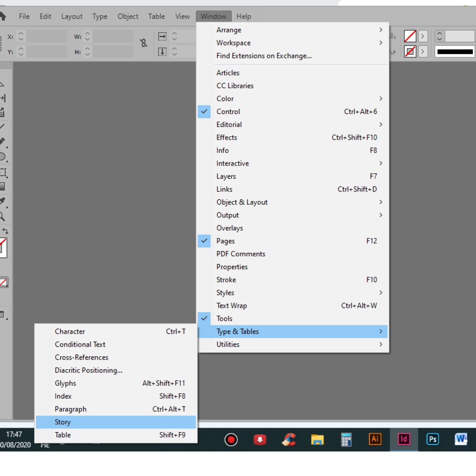Viewport: 476px width, 476px height.
Task: Select the Gradient Swatch tool
Action: pyautogui.click(x=2, y=186)
